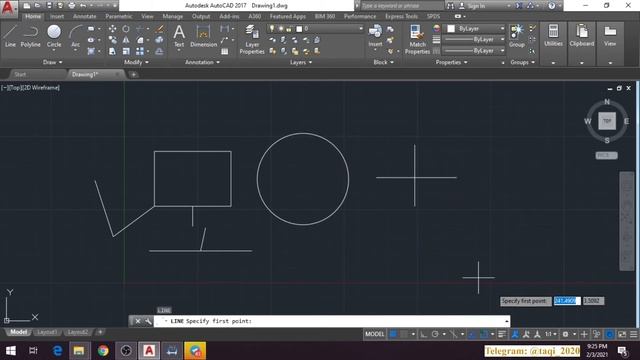Screen dimensions: 640x360
Task: Select the Mirror tool in Modify
Action: point(126,40)
